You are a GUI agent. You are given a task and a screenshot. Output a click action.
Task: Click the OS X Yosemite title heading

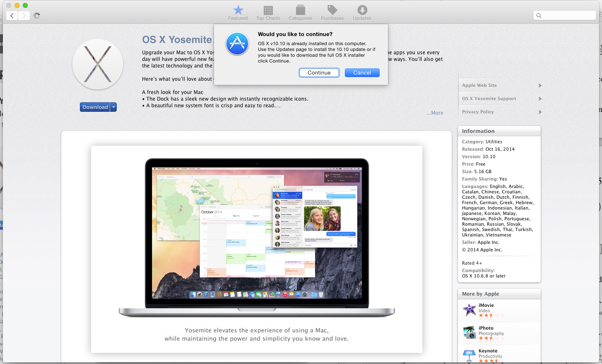(177, 40)
